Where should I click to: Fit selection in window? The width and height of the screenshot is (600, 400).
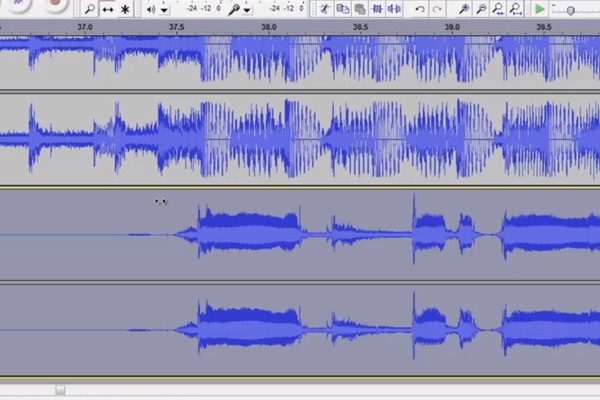[499, 9]
